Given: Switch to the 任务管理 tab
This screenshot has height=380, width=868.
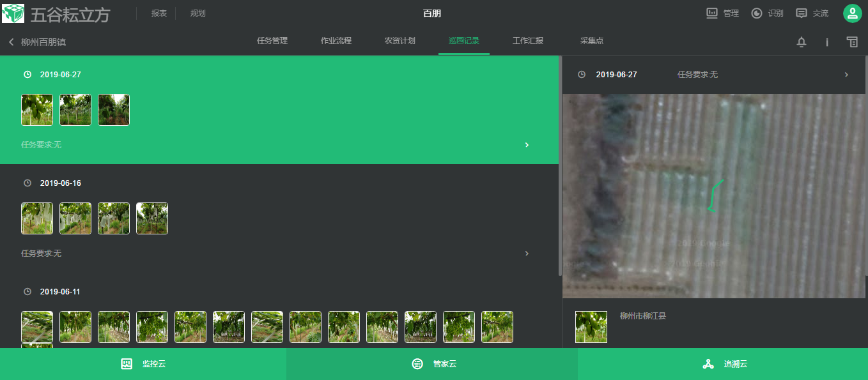Looking at the screenshot, I should pyautogui.click(x=271, y=40).
